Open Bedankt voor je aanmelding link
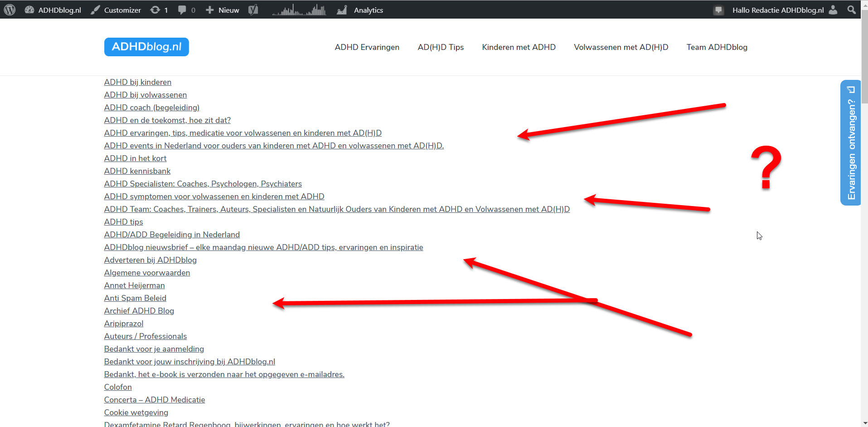This screenshot has height=427, width=868. coord(154,349)
